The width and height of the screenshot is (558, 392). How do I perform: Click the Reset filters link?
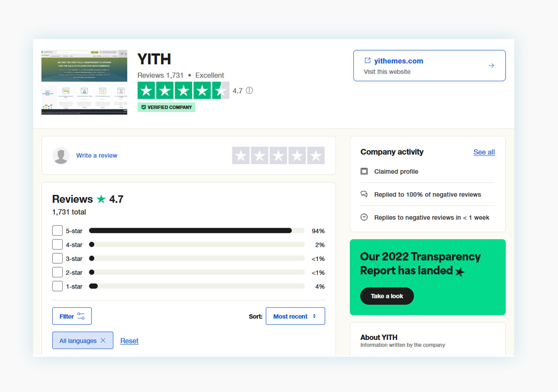(129, 341)
